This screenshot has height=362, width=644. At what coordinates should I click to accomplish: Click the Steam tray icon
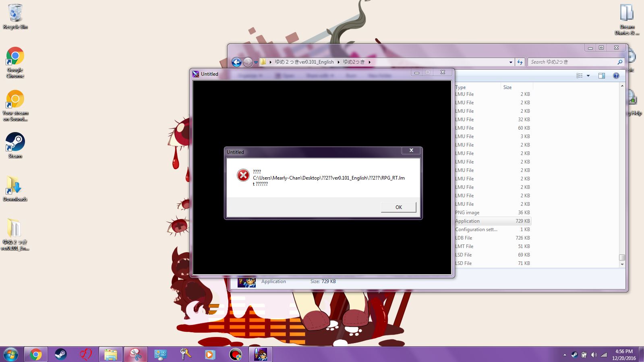pyautogui.click(x=574, y=355)
